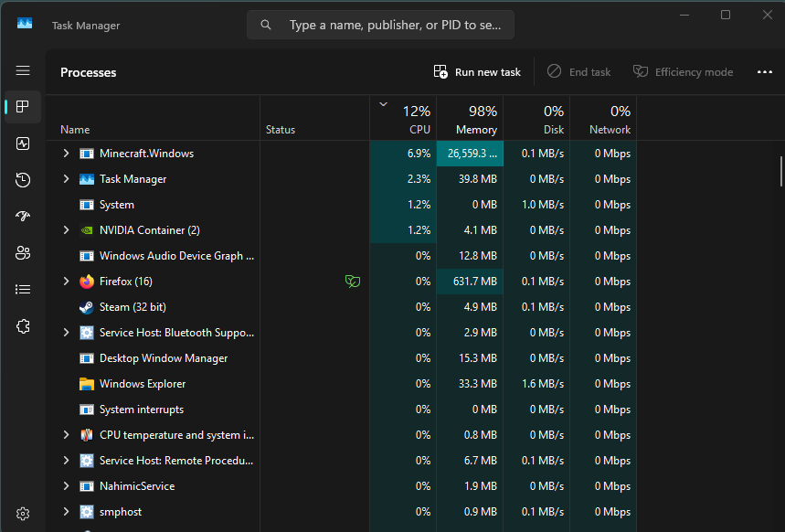Sort by the Status column header
785x532 pixels.
[315, 118]
